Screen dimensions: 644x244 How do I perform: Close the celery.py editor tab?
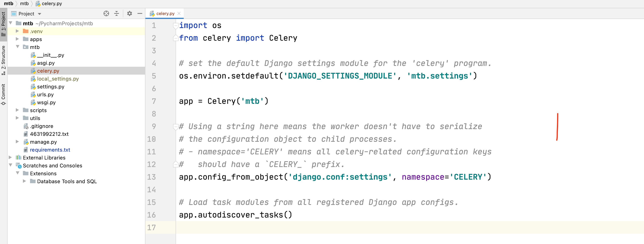click(179, 13)
